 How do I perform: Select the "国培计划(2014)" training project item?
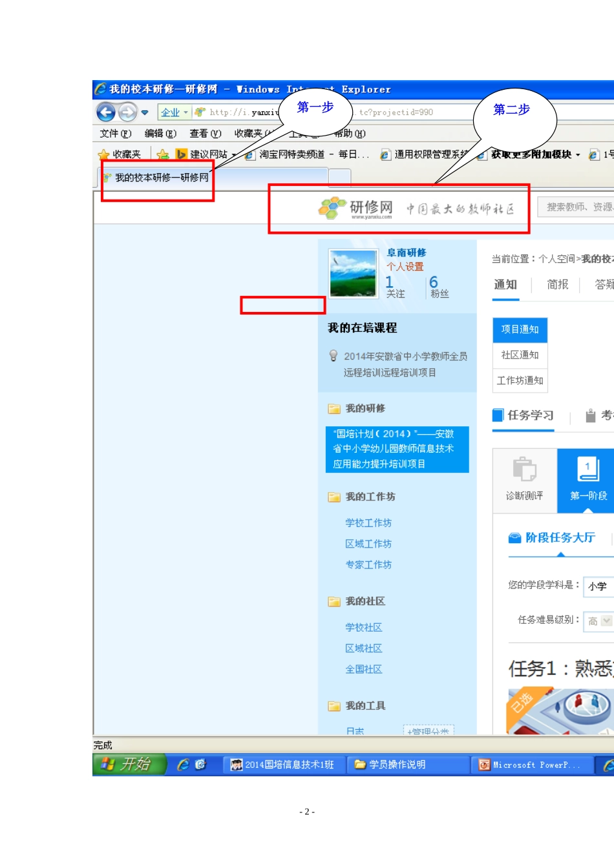(397, 449)
